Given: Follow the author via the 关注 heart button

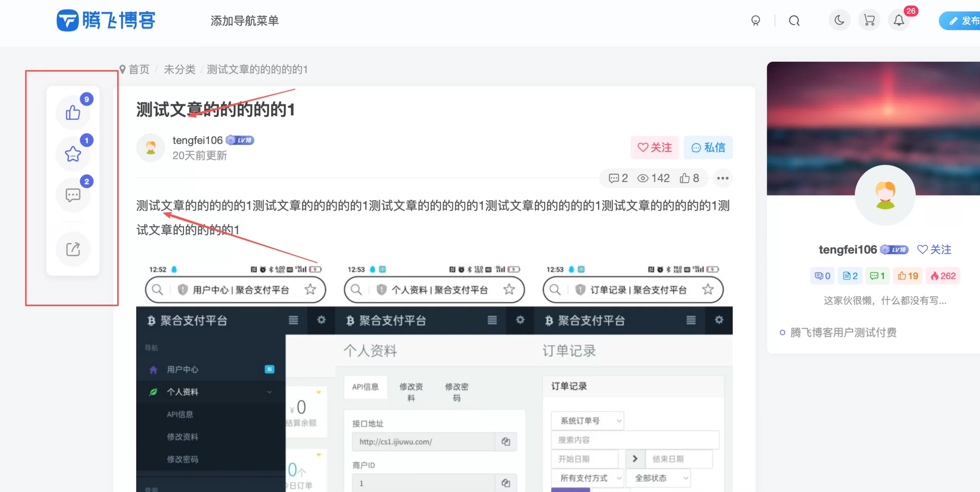Looking at the screenshot, I should point(655,148).
